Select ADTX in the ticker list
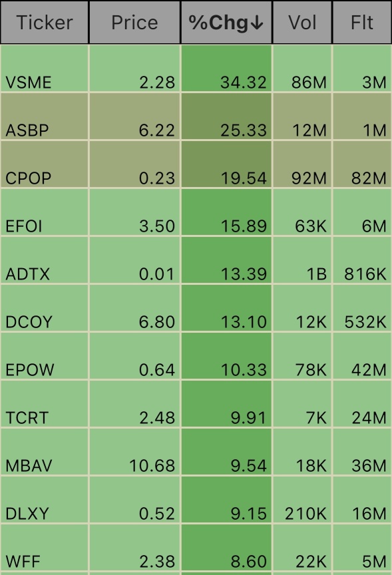 27,274
